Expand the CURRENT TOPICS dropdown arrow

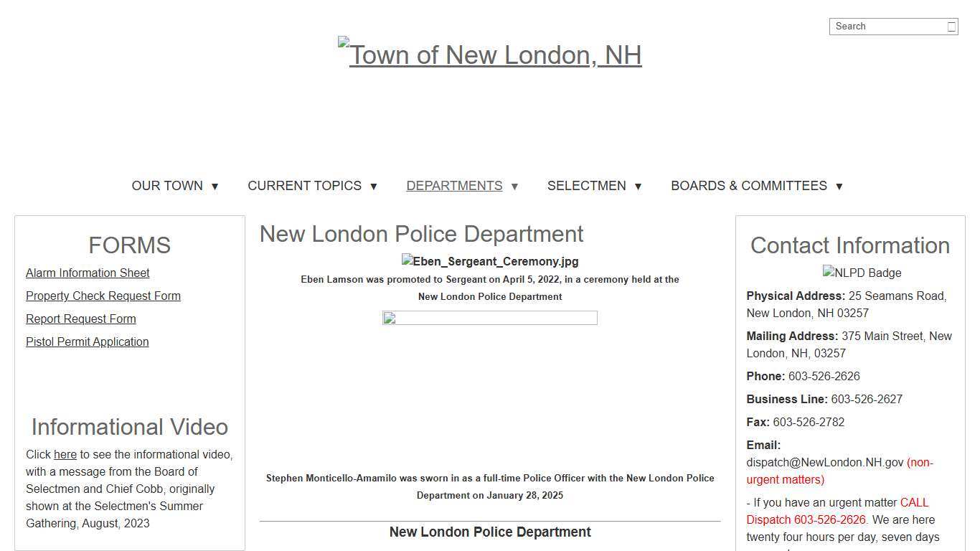pyautogui.click(x=373, y=186)
